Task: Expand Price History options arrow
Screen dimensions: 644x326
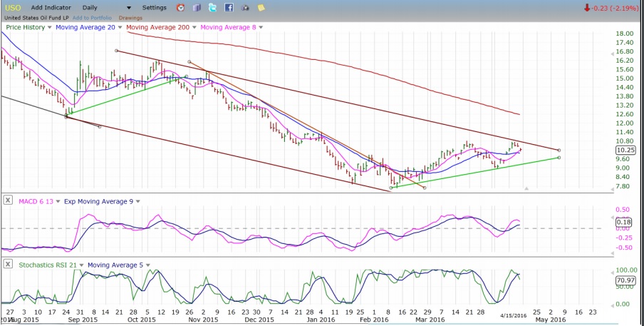Action: 50,27
